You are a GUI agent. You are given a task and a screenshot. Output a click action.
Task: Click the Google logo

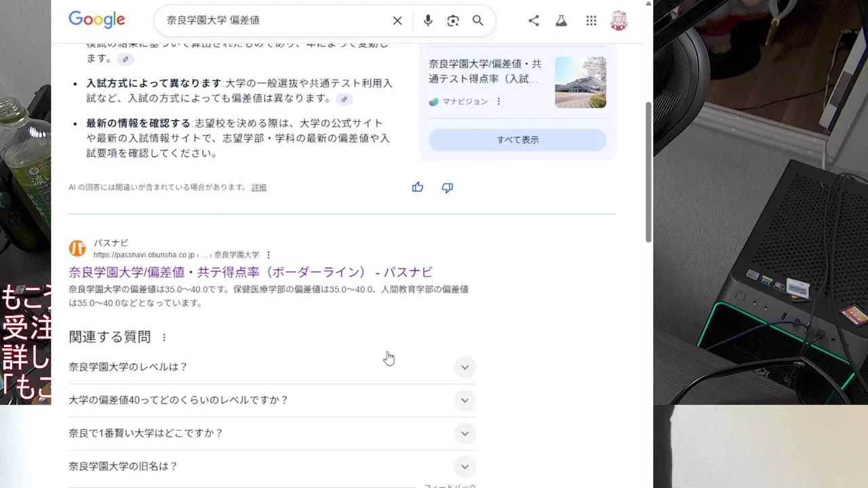click(97, 20)
